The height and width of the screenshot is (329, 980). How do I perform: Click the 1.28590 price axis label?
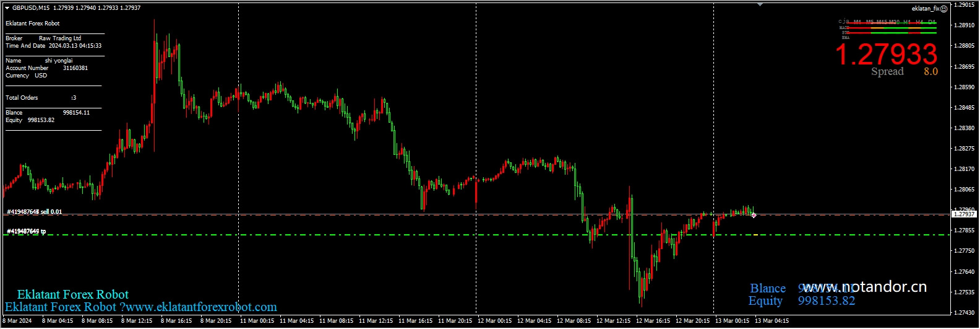pyautogui.click(x=964, y=87)
